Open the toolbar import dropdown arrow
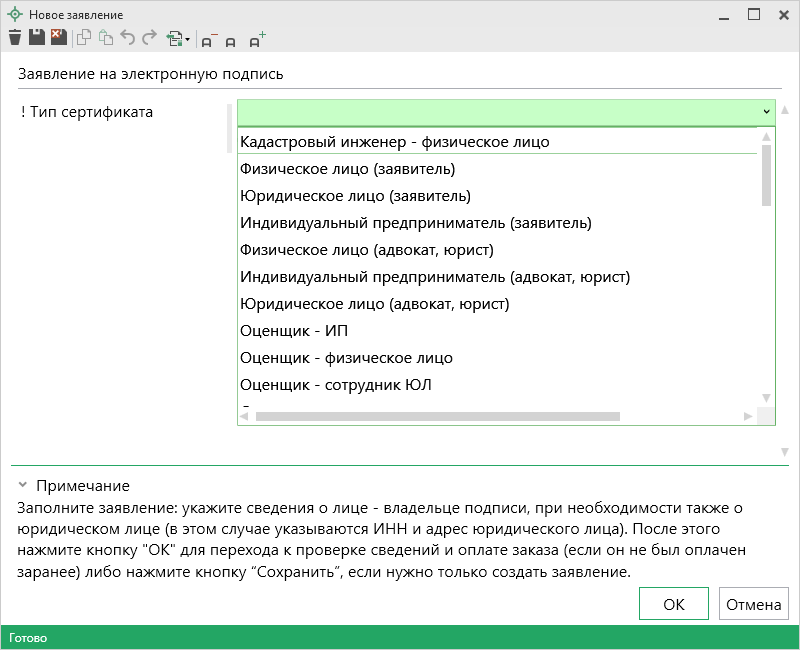Screen dimensions: 800x650 click(x=188, y=41)
